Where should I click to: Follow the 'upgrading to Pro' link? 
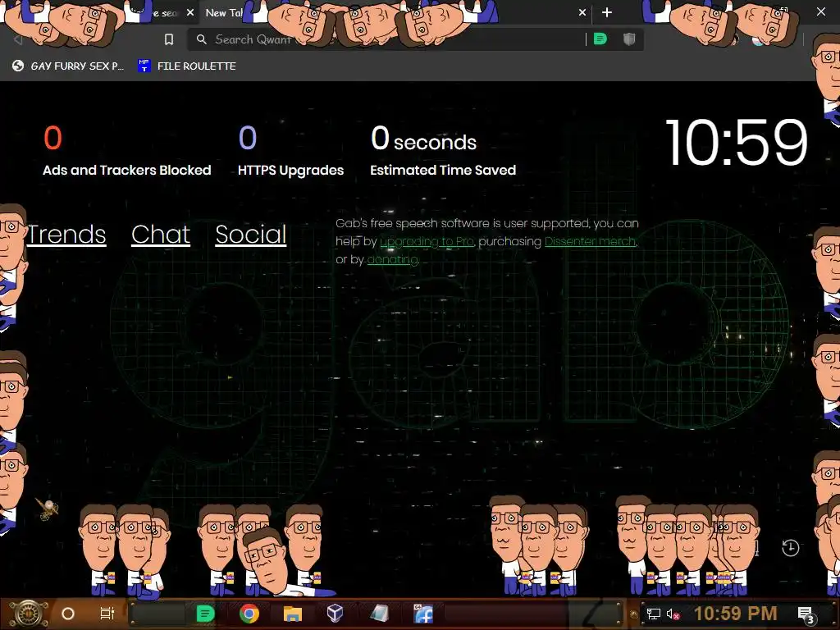pos(427,242)
